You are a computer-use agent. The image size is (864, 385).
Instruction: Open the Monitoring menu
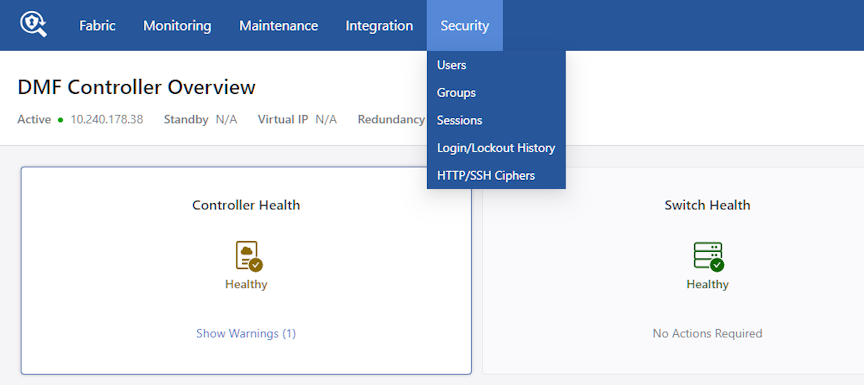[x=177, y=25]
